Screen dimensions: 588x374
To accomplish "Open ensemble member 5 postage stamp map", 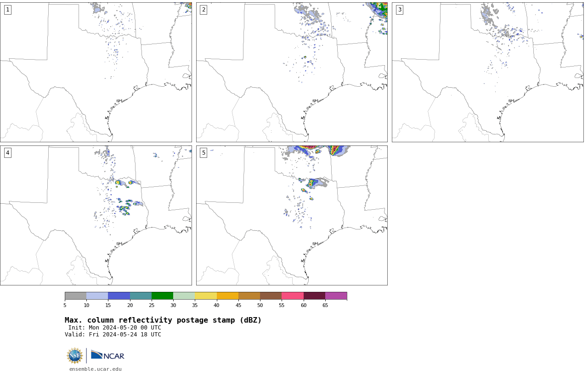I will pos(292,215).
